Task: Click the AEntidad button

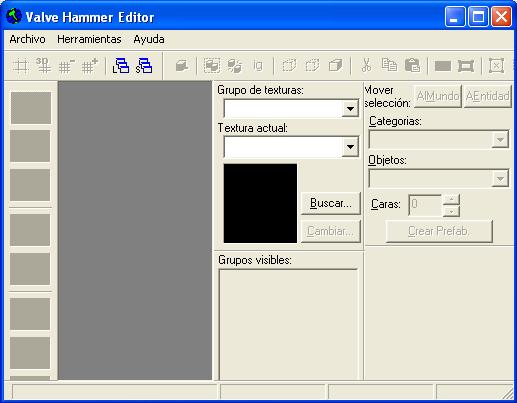Action: point(487,96)
